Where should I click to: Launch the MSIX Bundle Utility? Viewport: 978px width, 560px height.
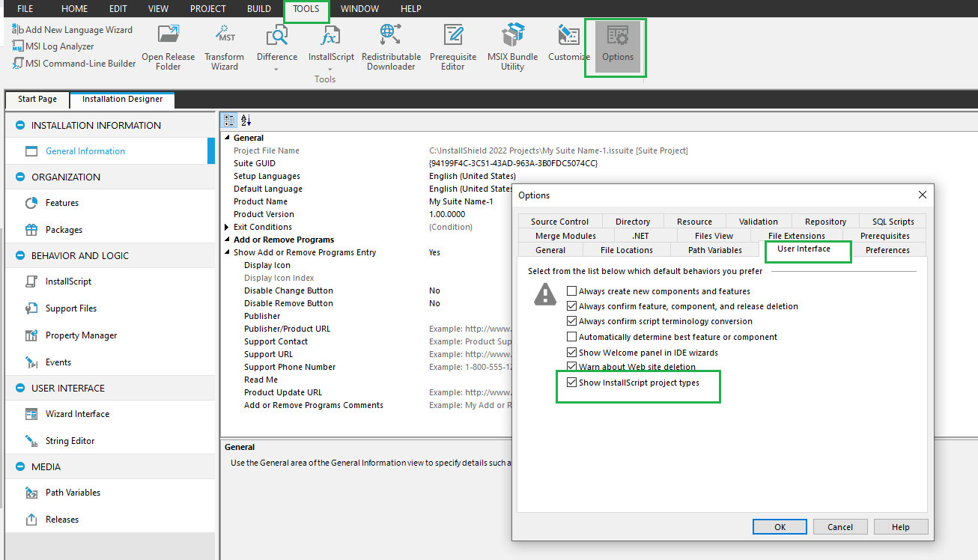click(513, 46)
